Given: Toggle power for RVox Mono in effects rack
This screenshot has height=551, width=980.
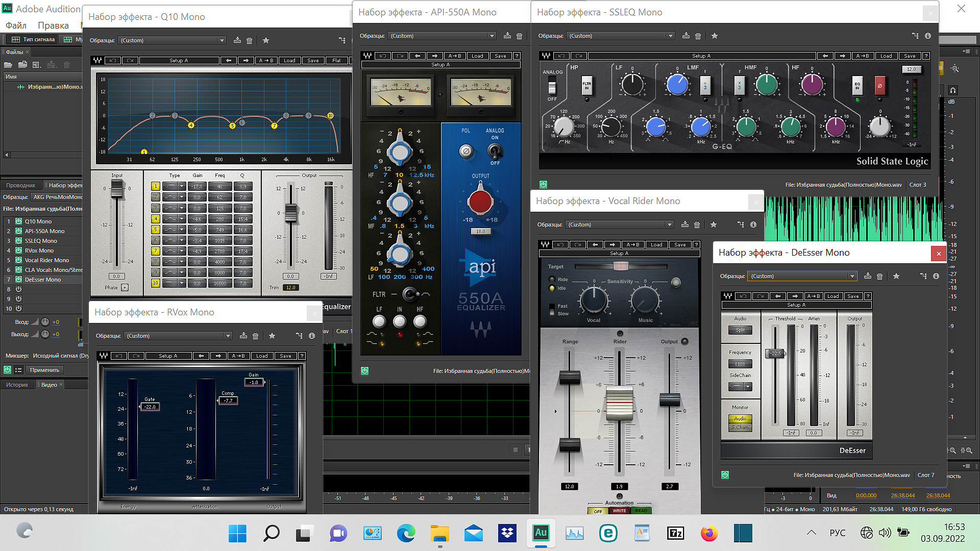Looking at the screenshot, I should (18, 251).
